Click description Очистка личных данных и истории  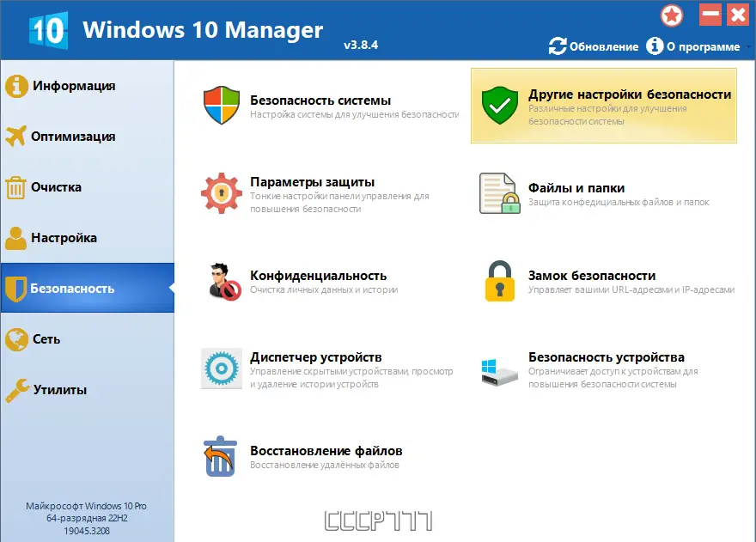324,289
